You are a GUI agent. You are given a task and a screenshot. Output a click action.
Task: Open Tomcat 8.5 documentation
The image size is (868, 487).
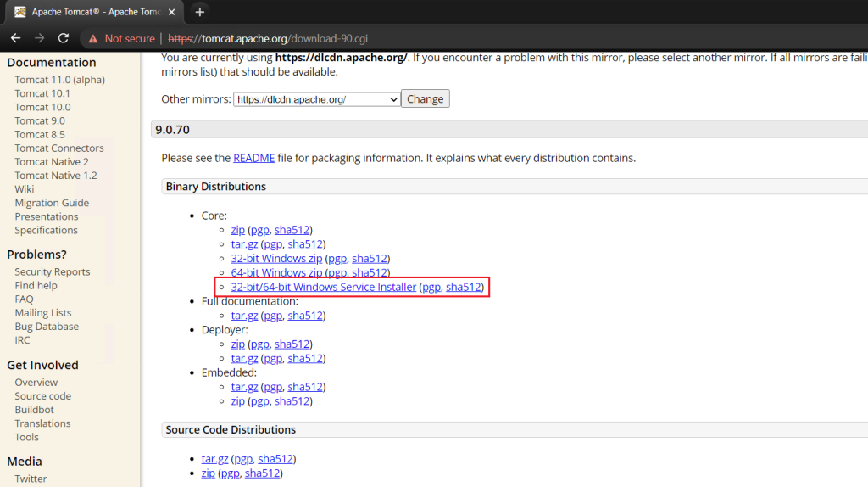(x=40, y=135)
